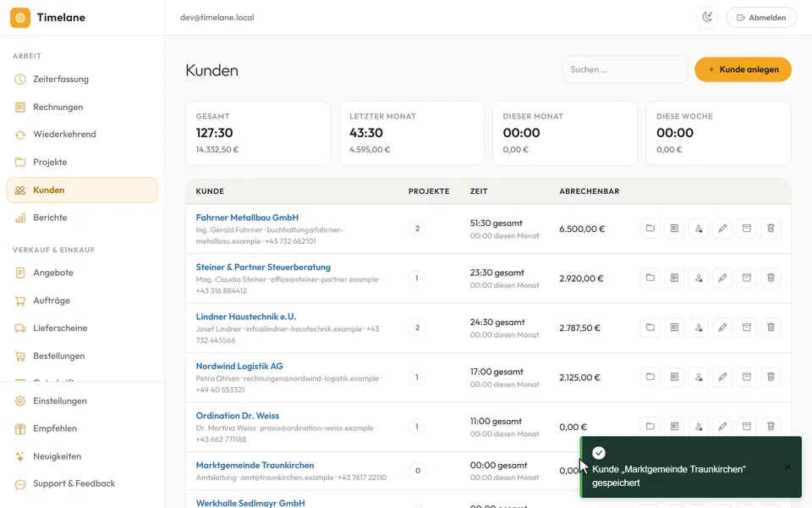Click the Timelane logo icon
This screenshot has width=812, height=508.
click(x=20, y=18)
